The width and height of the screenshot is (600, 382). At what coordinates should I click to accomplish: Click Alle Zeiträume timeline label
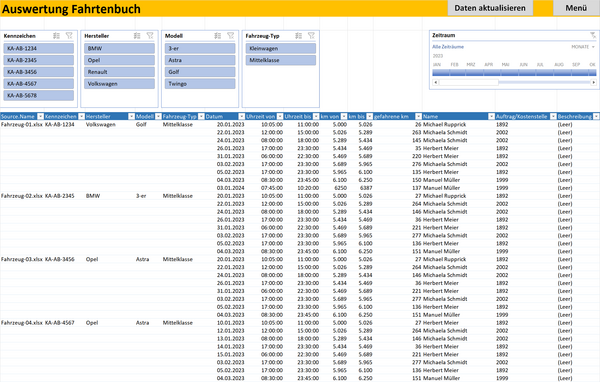(x=448, y=47)
